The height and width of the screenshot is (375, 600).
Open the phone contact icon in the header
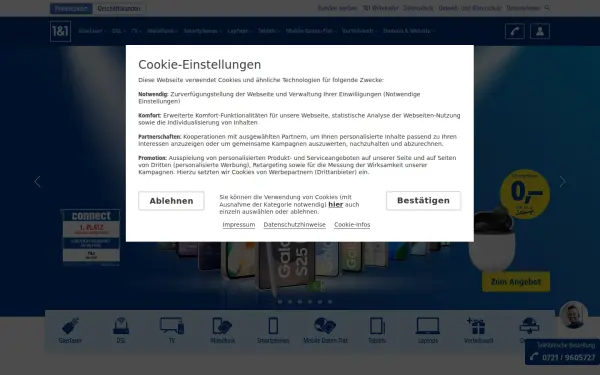click(515, 31)
